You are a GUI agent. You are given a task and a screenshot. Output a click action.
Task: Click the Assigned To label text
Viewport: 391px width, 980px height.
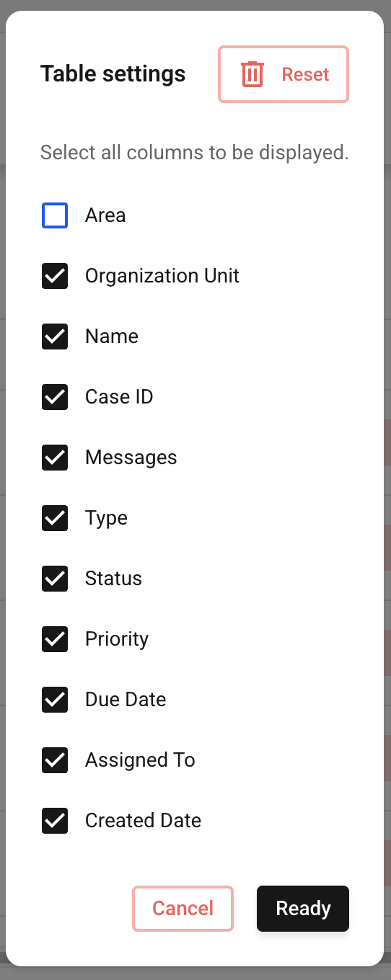pyautogui.click(x=140, y=760)
